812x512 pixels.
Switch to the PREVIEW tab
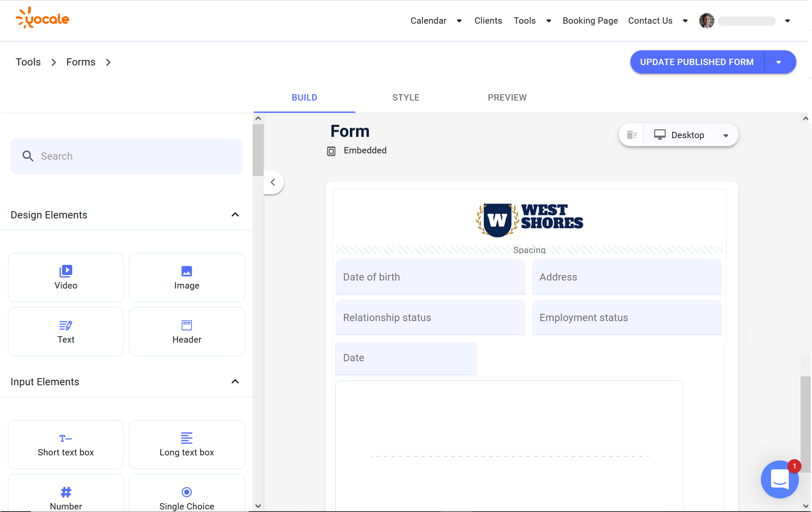click(x=507, y=98)
